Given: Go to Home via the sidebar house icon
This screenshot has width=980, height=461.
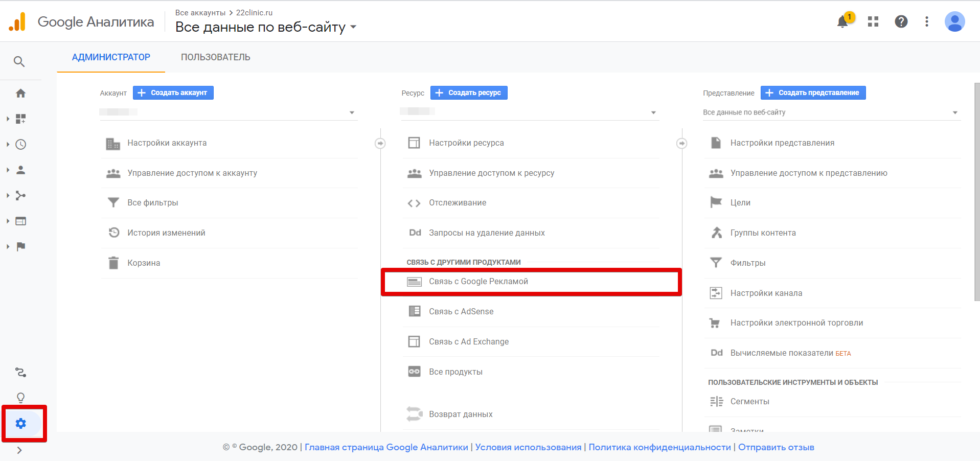Looking at the screenshot, I should click(x=20, y=93).
